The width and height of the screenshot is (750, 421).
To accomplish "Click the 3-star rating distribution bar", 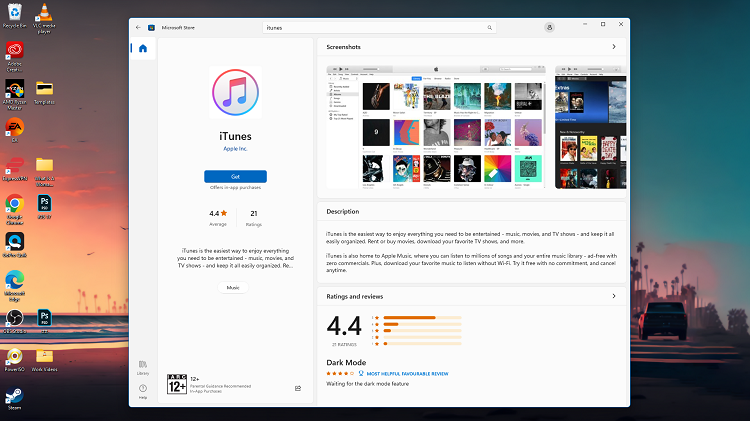I will click(x=422, y=331).
